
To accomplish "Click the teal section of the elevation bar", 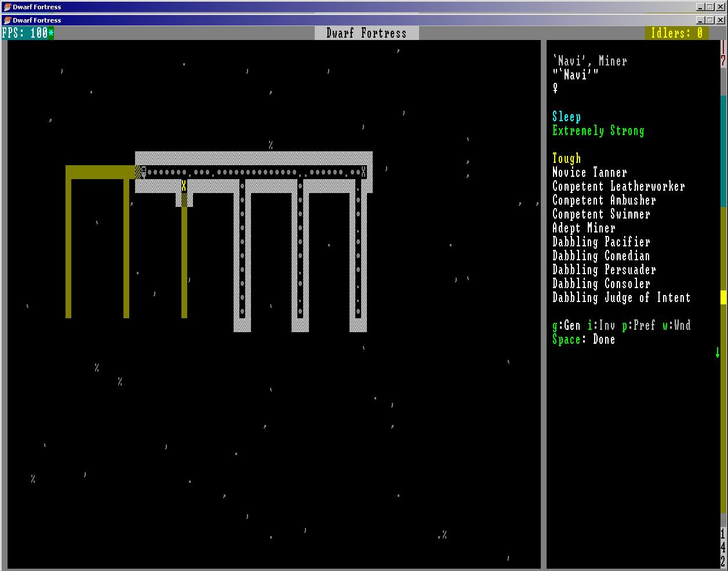I will pyautogui.click(x=723, y=151).
